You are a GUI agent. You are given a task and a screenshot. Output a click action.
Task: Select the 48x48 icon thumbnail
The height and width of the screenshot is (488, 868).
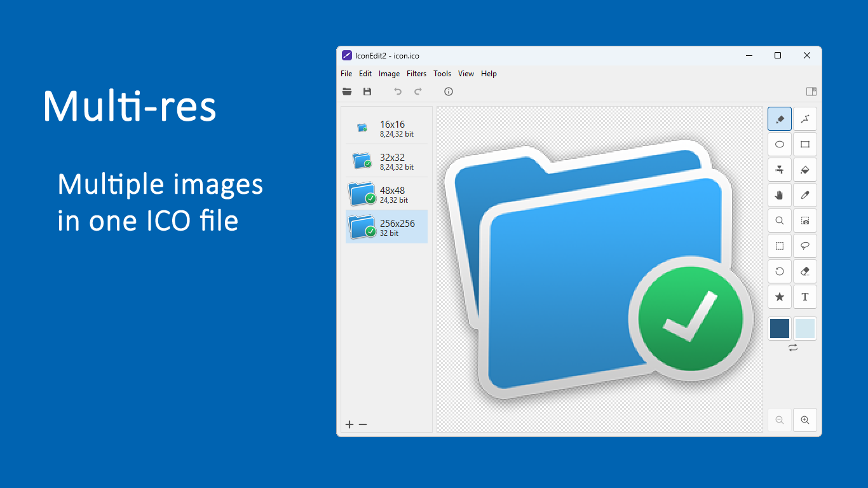click(386, 194)
